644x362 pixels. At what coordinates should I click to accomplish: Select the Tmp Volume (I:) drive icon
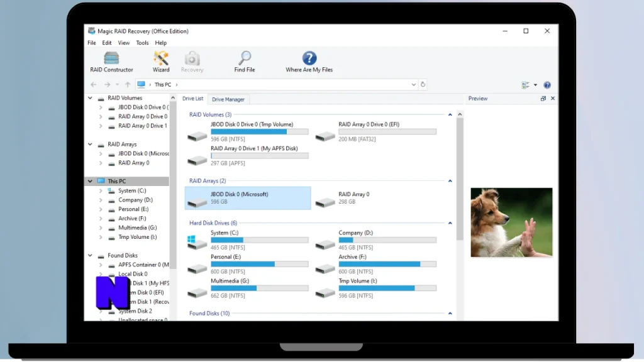coord(325,293)
